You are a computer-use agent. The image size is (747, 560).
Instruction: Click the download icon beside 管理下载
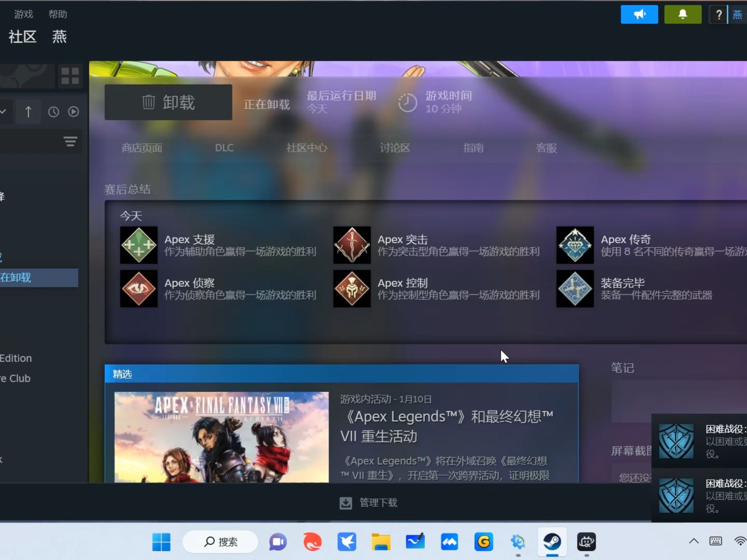(x=346, y=503)
